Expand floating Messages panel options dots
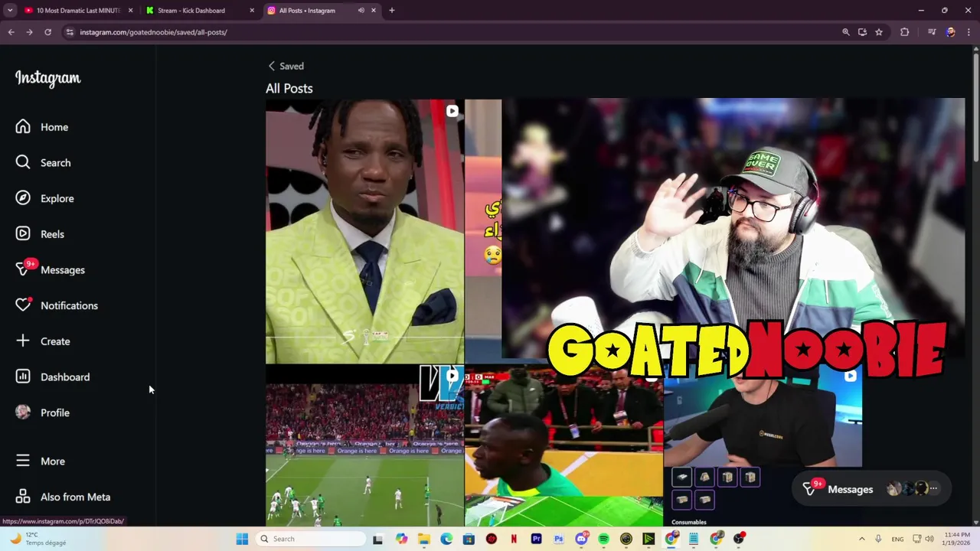980x551 pixels. 933,488
